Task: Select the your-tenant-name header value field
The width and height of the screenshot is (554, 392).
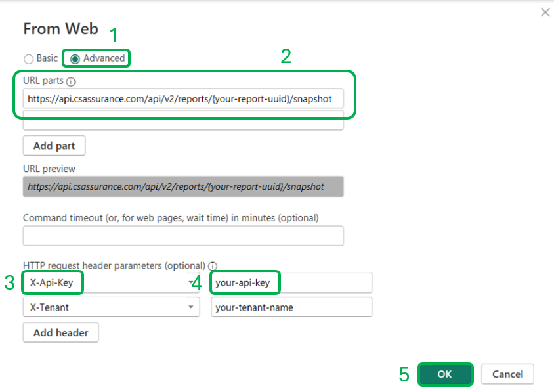Action: click(x=291, y=307)
